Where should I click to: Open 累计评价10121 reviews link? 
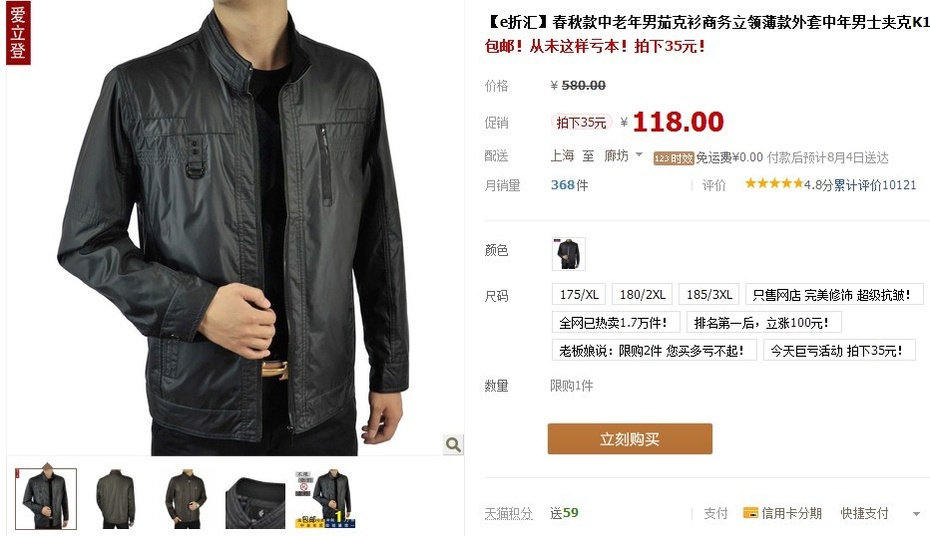point(875,185)
